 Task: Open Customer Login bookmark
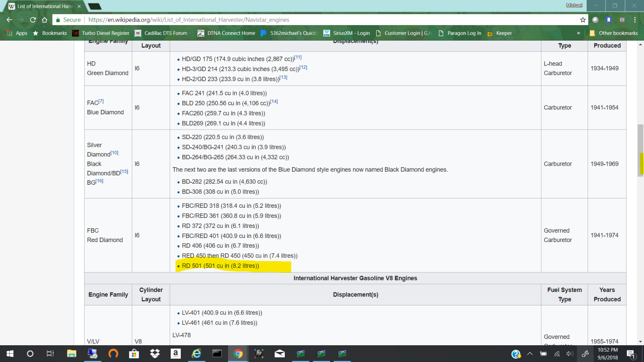404,33
